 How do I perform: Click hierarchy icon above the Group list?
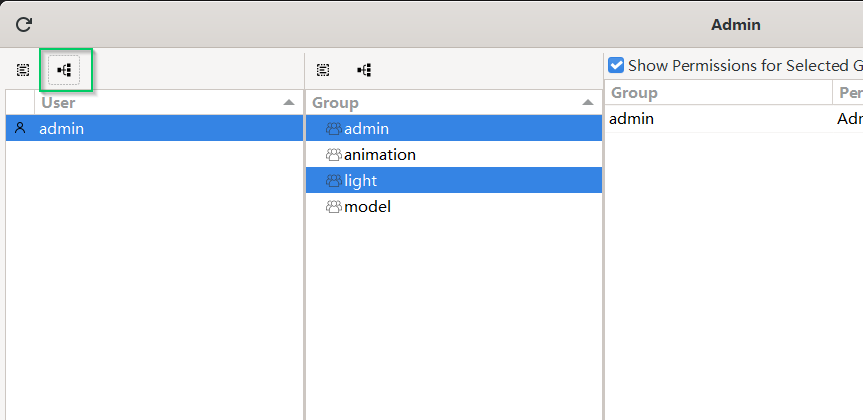tap(365, 70)
